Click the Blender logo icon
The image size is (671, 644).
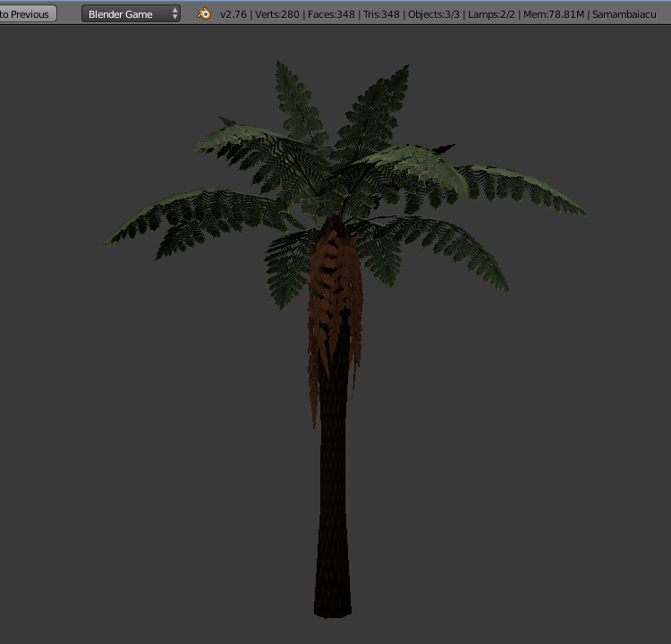[x=205, y=14]
